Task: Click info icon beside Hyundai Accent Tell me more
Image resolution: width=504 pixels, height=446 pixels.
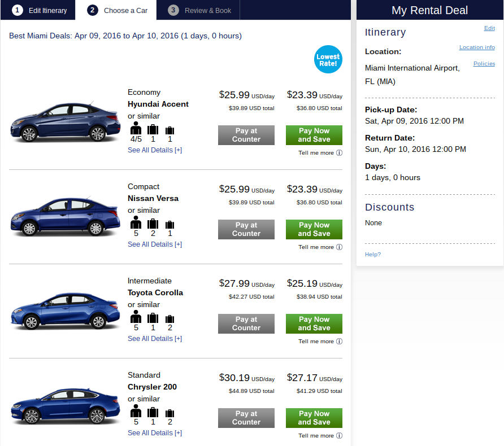Action: [339, 153]
